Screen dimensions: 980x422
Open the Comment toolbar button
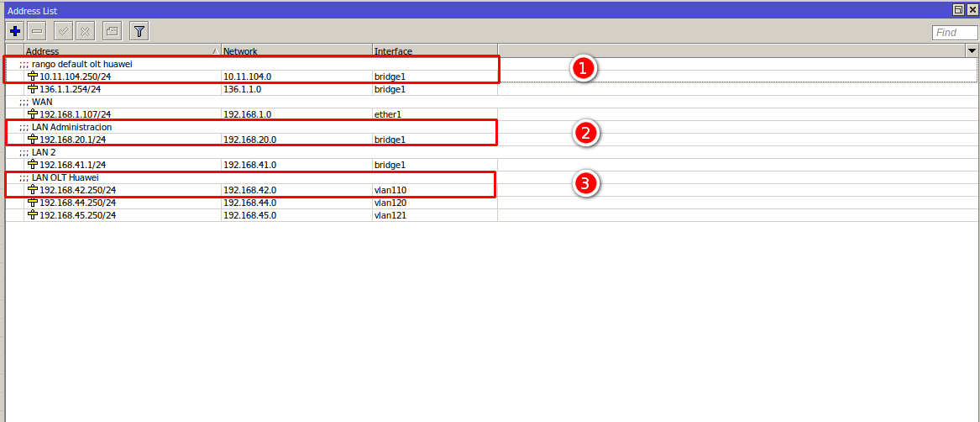pyautogui.click(x=112, y=31)
